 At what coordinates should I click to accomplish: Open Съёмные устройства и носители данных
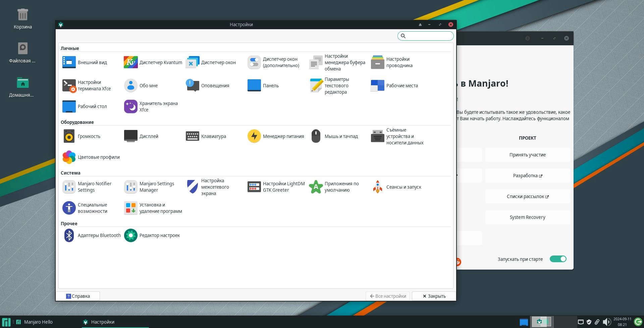pos(397,136)
